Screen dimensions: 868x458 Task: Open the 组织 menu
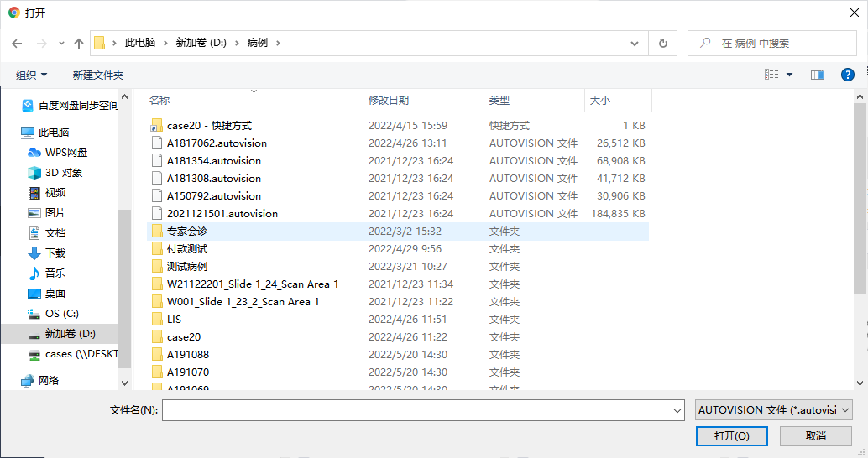coord(32,75)
